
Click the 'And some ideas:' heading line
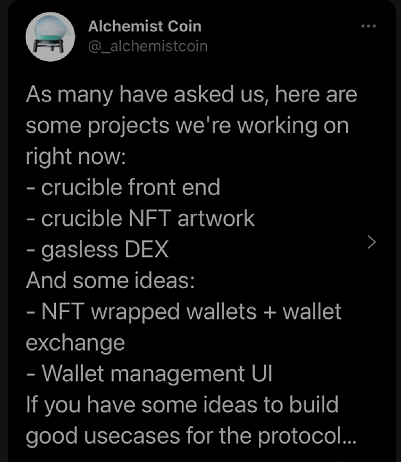(110, 281)
